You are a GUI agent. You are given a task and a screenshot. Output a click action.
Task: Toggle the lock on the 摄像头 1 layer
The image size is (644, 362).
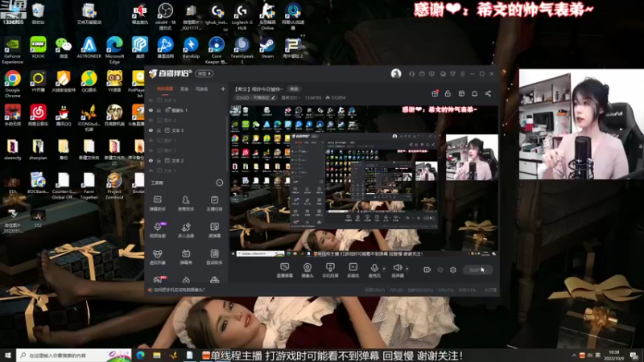click(x=159, y=110)
